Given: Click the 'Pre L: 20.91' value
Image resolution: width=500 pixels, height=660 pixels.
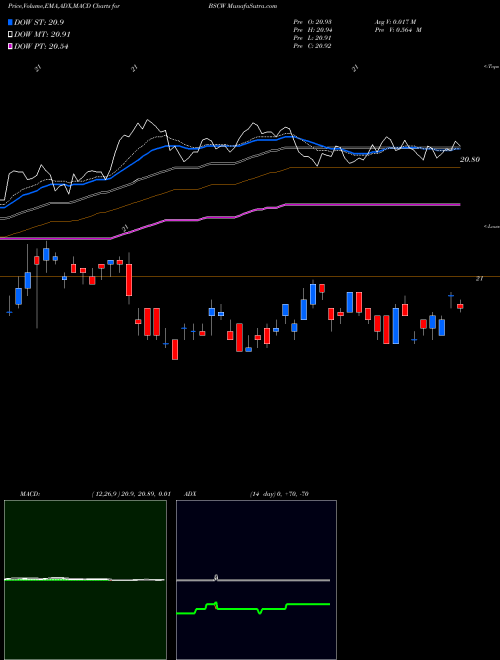Looking at the screenshot, I should coord(313,38).
